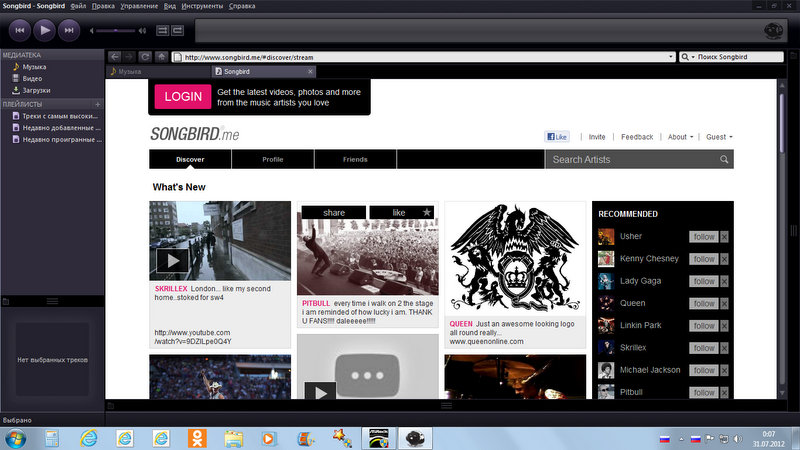The image size is (800, 450).
Task: Click like on the Pitbull post
Action: (x=401, y=213)
